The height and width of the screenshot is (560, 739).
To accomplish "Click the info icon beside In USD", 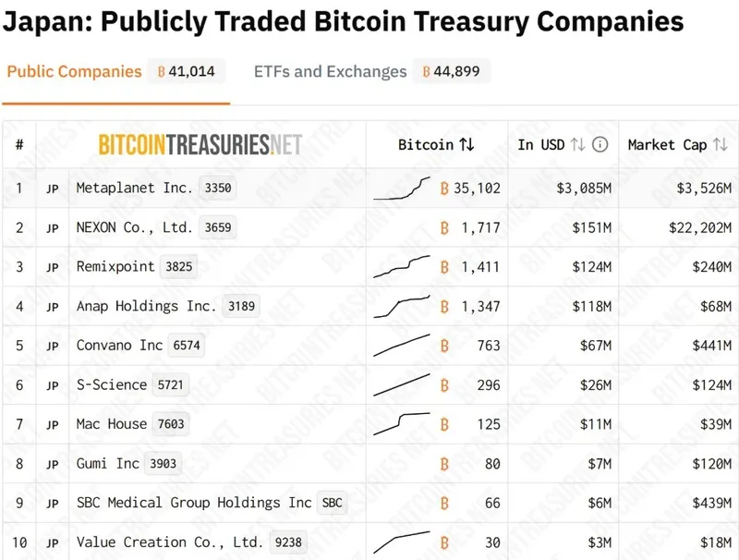I will (600, 144).
